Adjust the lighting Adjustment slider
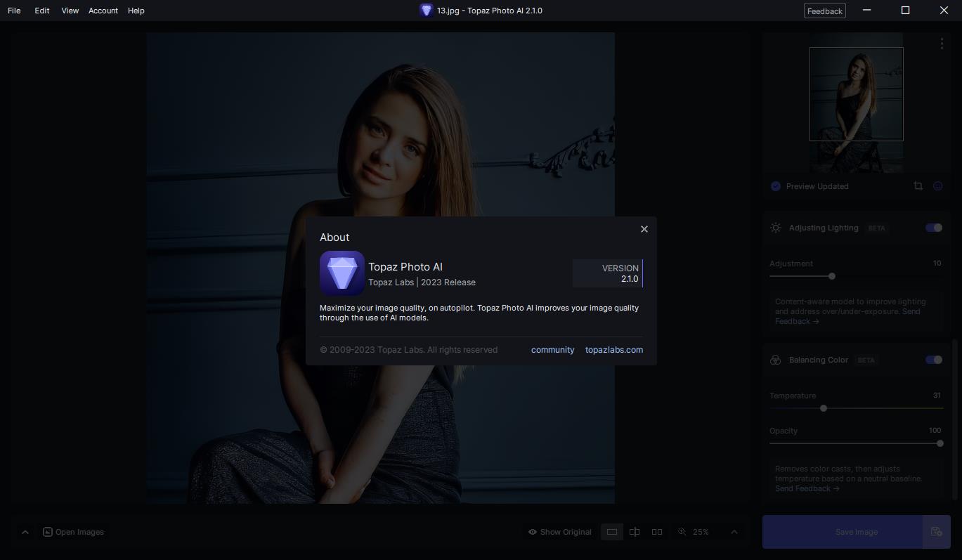Viewport: 962px width, 560px height. tap(832, 276)
